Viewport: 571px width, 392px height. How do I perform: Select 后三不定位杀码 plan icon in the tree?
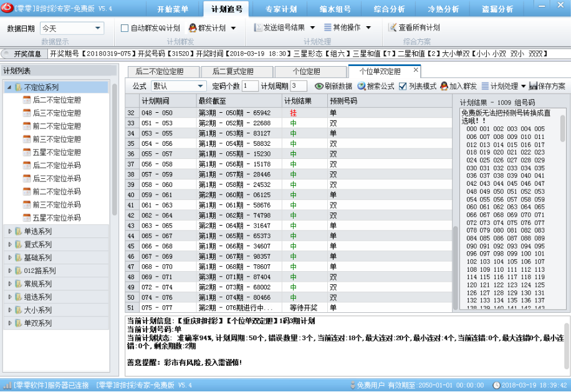tap(27, 178)
